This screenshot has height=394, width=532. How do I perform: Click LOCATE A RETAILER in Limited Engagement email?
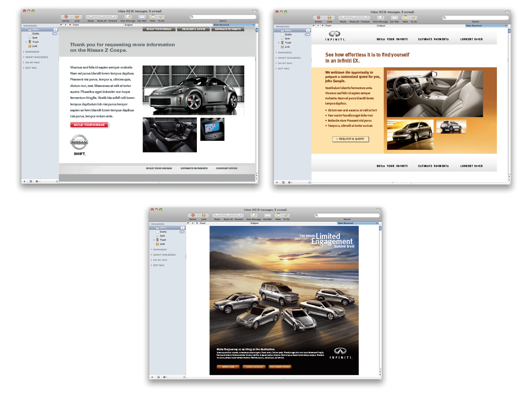[254, 367]
